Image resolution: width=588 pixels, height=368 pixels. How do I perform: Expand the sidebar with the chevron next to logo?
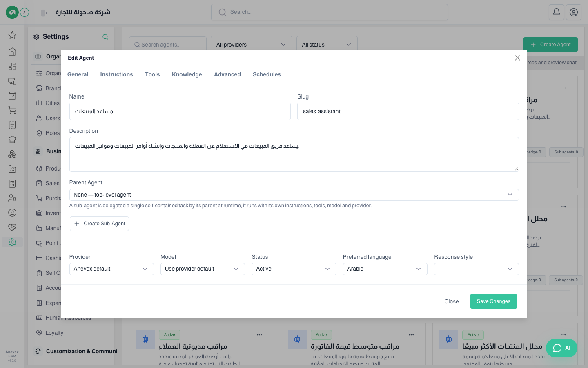pos(24,12)
